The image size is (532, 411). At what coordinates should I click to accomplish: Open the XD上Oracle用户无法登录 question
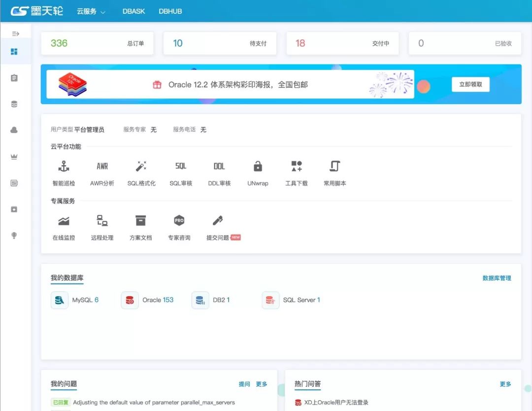click(x=336, y=403)
